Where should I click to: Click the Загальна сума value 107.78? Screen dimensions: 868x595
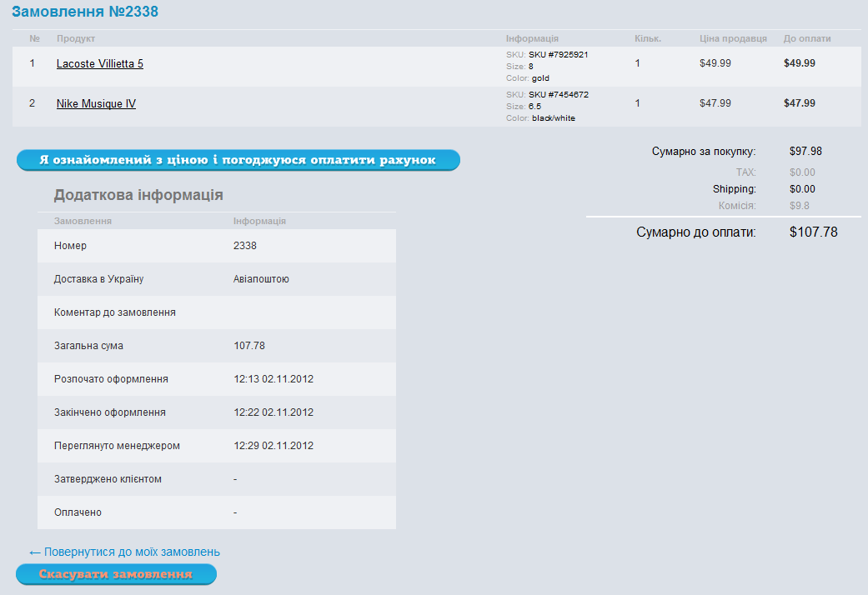[249, 345]
